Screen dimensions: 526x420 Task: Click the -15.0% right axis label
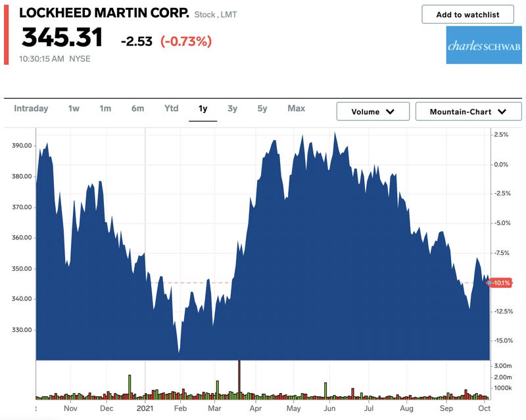pos(504,340)
